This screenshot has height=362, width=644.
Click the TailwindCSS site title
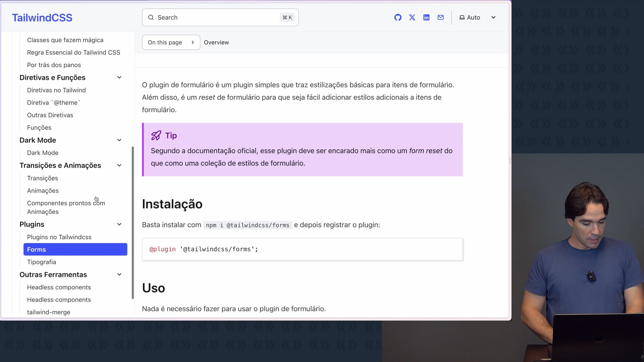pos(42,17)
